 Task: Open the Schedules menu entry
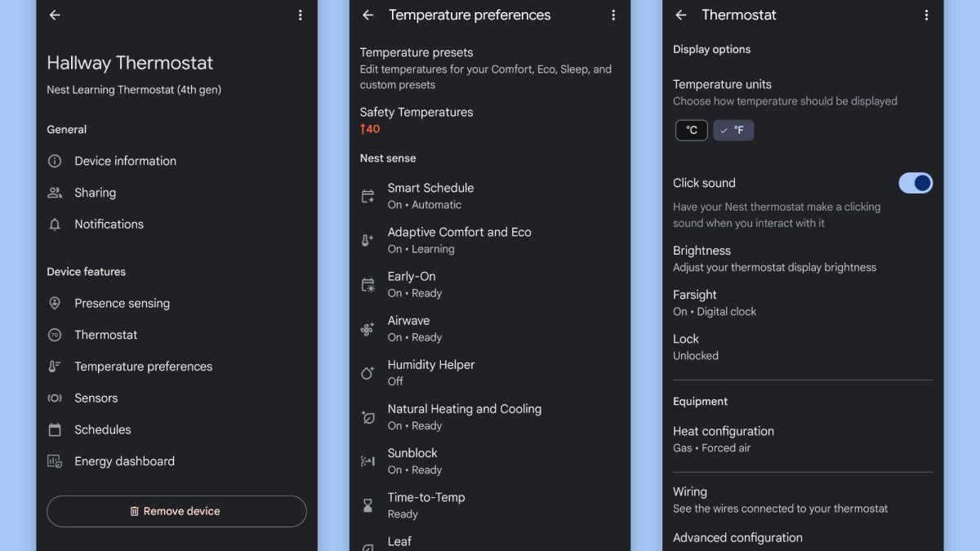(102, 429)
